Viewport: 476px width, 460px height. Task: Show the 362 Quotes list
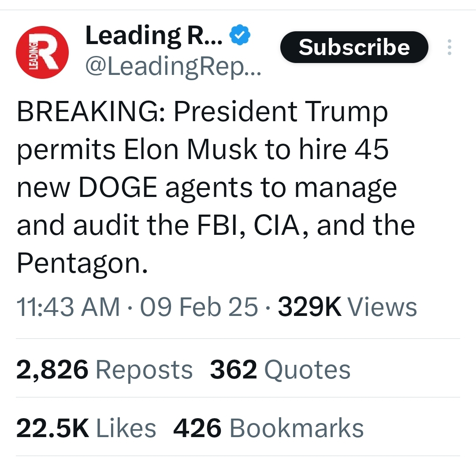tap(280, 369)
